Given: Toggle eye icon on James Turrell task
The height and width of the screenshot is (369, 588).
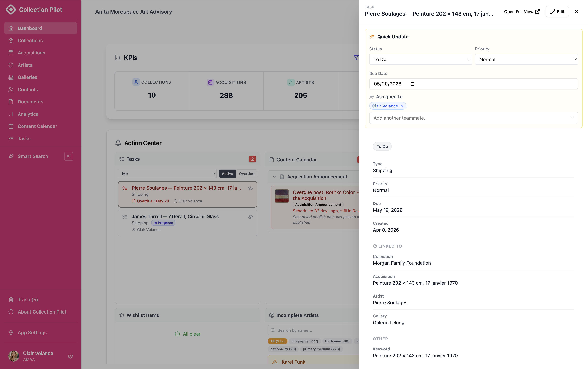Looking at the screenshot, I should (x=250, y=217).
